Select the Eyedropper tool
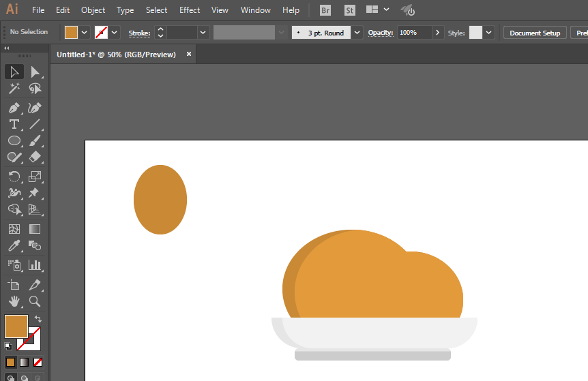Image resolution: width=588 pixels, height=381 pixels. [x=14, y=246]
